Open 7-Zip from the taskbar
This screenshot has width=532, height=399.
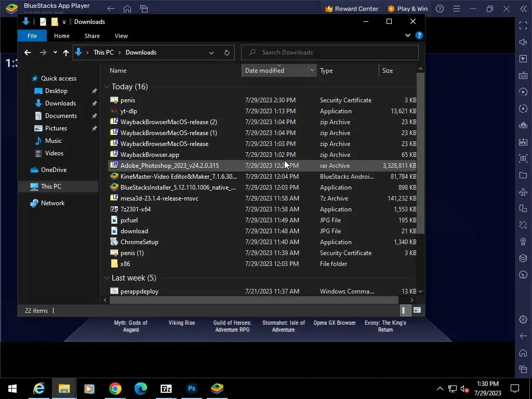tap(166, 389)
